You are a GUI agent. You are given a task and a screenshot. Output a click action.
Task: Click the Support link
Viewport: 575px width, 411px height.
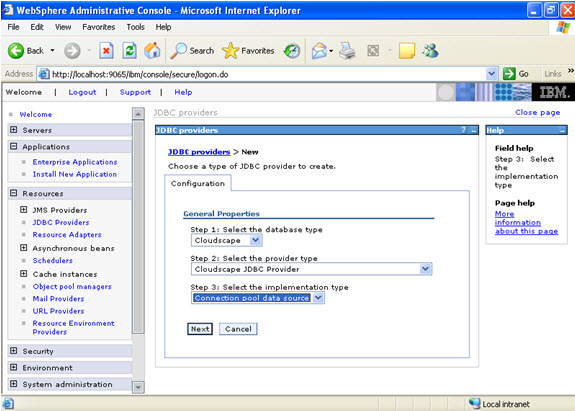[x=135, y=92]
